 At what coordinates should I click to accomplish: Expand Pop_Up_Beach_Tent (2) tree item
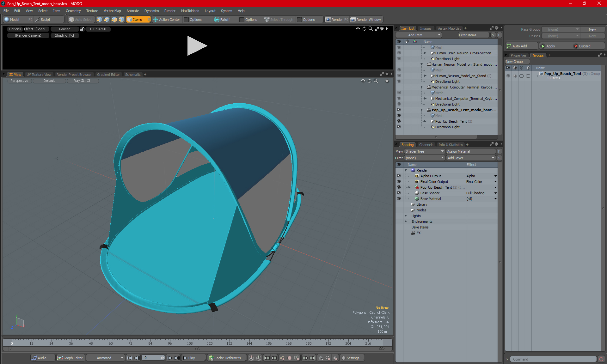click(x=425, y=121)
